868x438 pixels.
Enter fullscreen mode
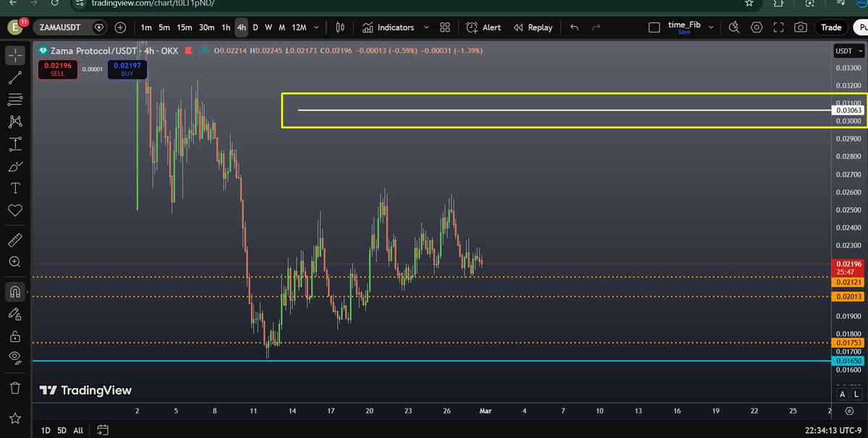pyautogui.click(x=778, y=27)
